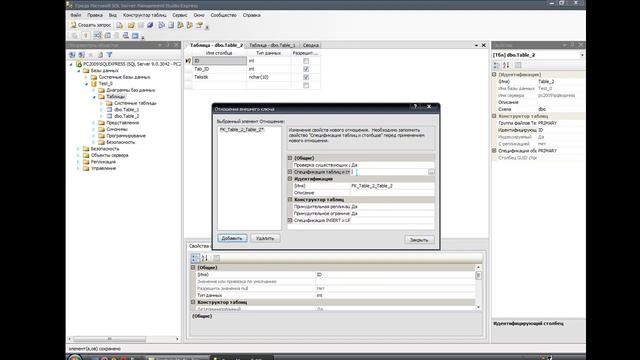Select Диаграммы баз данных in the tree
640x360 pixels.
point(131,90)
